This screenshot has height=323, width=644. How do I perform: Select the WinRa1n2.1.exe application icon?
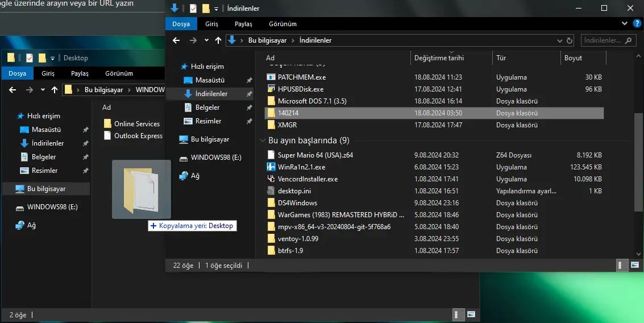tap(271, 167)
